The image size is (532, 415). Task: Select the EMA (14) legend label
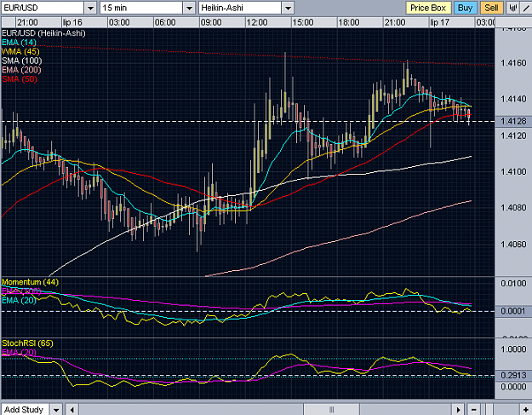19,43
